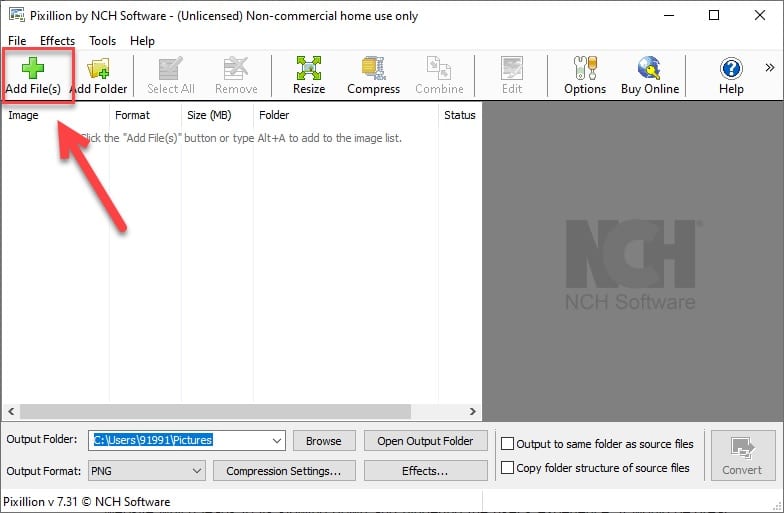Click the Add File(s) toolbar icon

click(x=33, y=76)
